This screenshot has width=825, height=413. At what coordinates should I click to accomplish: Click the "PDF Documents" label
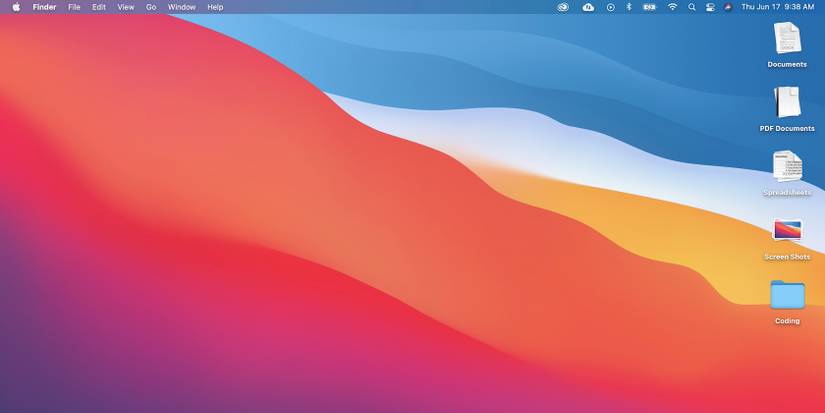click(787, 128)
